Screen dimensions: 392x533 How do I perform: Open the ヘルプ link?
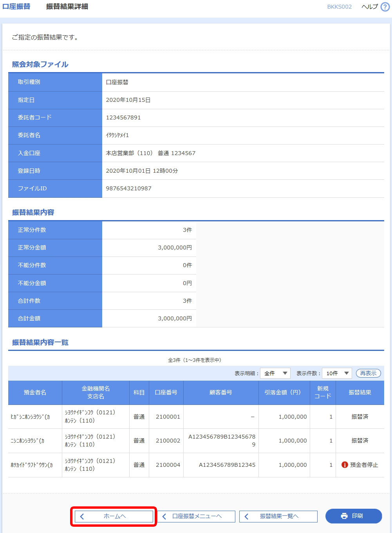pyautogui.click(x=370, y=7)
